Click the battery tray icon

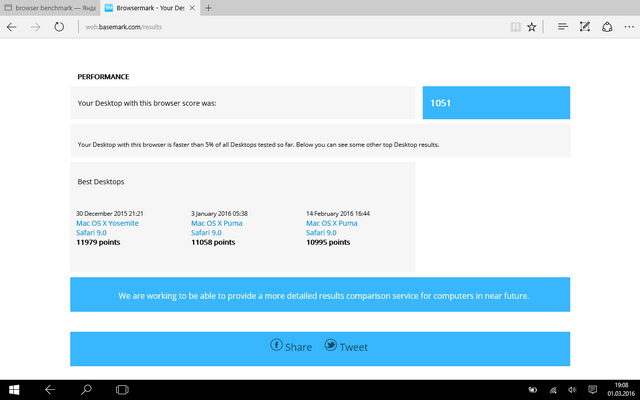[533, 390]
